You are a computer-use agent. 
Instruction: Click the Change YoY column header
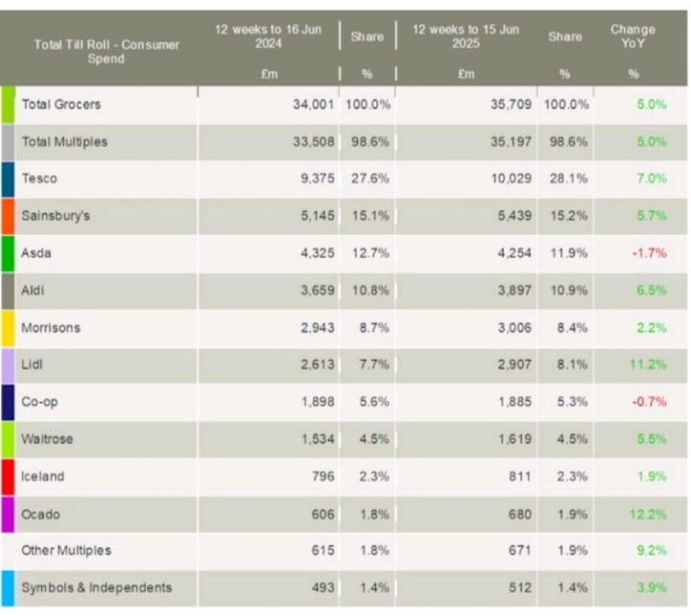pos(632,37)
